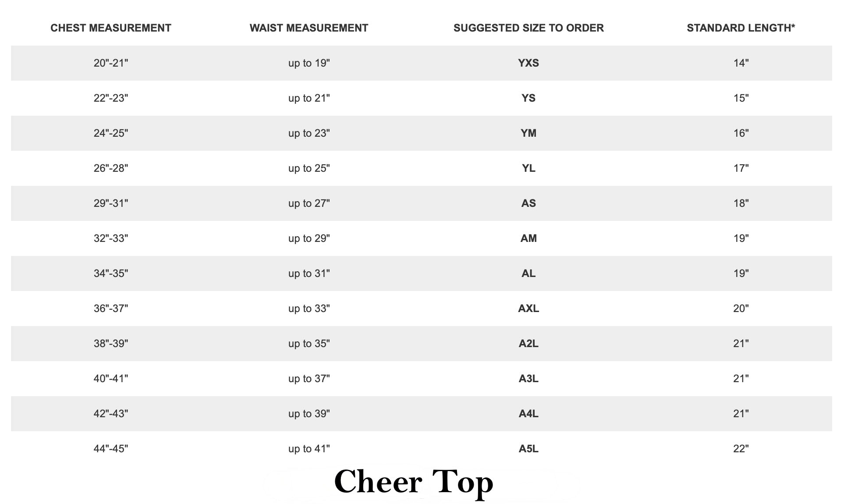Image resolution: width=851 pixels, height=504 pixels.
Task: Click the 20"-21" chest measurement cell
Action: click(x=111, y=63)
